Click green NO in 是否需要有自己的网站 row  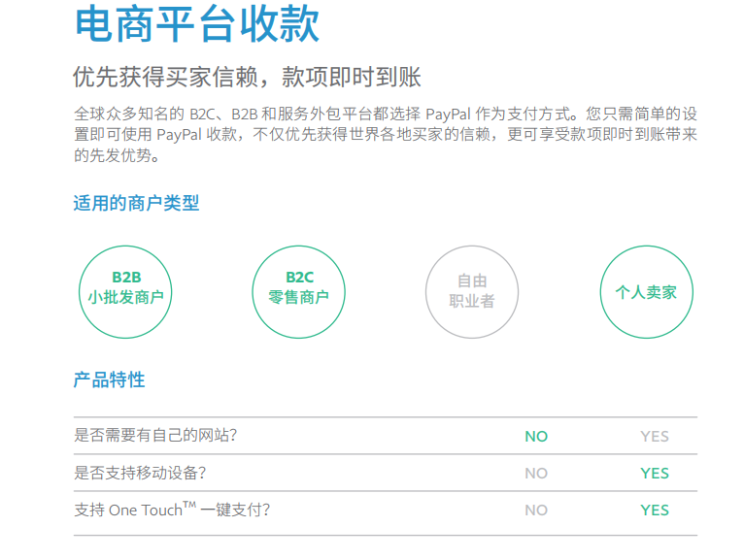(x=536, y=436)
